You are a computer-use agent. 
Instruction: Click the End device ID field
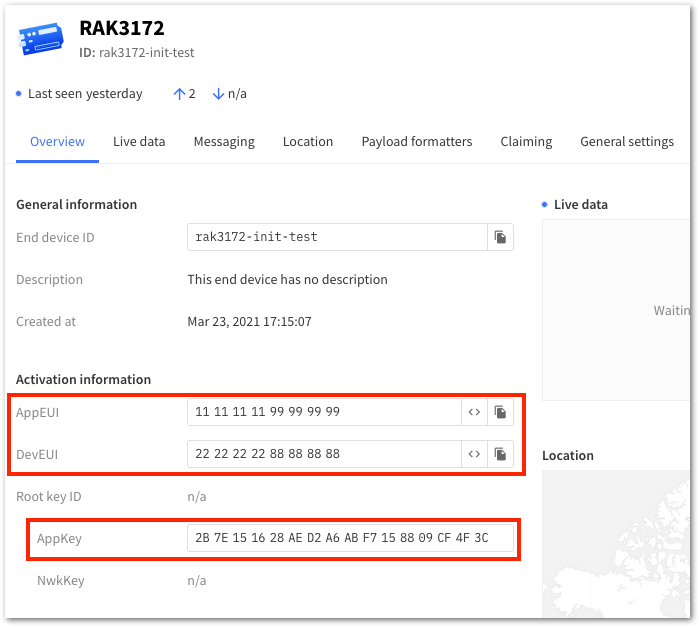337,237
